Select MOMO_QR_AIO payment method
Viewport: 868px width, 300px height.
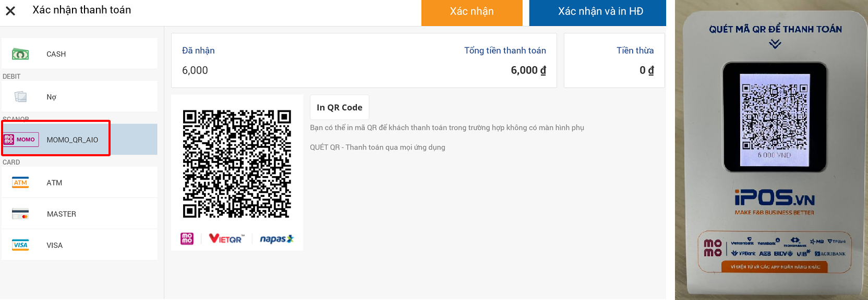(x=73, y=140)
